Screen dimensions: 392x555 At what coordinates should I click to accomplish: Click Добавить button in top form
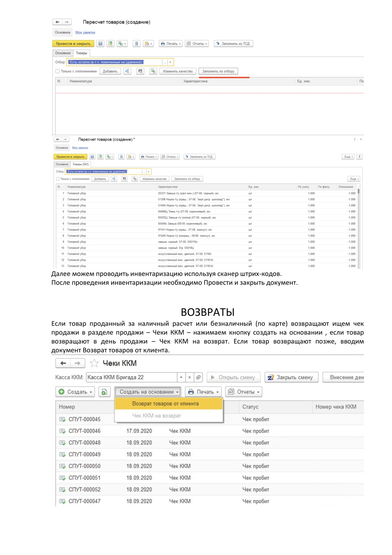tap(110, 71)
